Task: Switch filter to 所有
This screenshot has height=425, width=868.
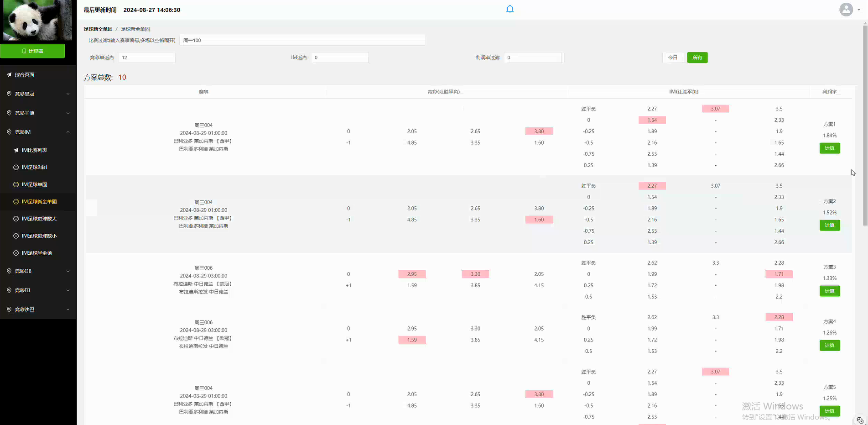Action: 697,58
